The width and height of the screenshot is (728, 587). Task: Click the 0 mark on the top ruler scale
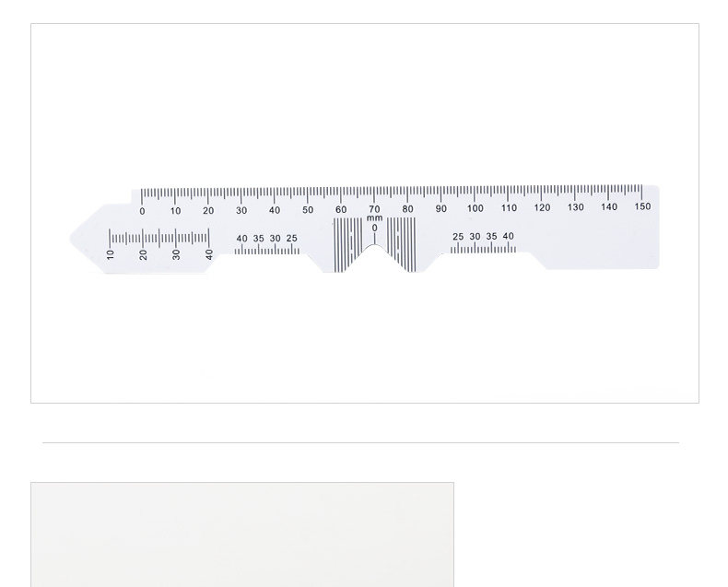tap(142, 211)
